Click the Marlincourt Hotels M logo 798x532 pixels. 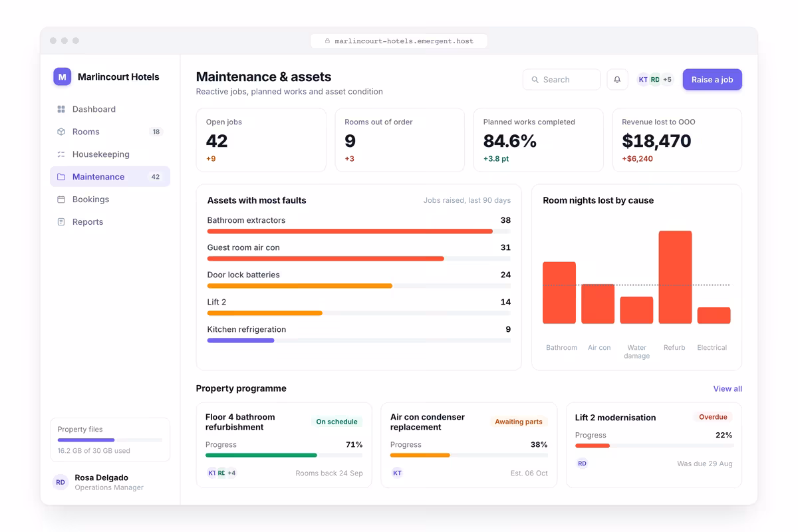tap(62, 76)
